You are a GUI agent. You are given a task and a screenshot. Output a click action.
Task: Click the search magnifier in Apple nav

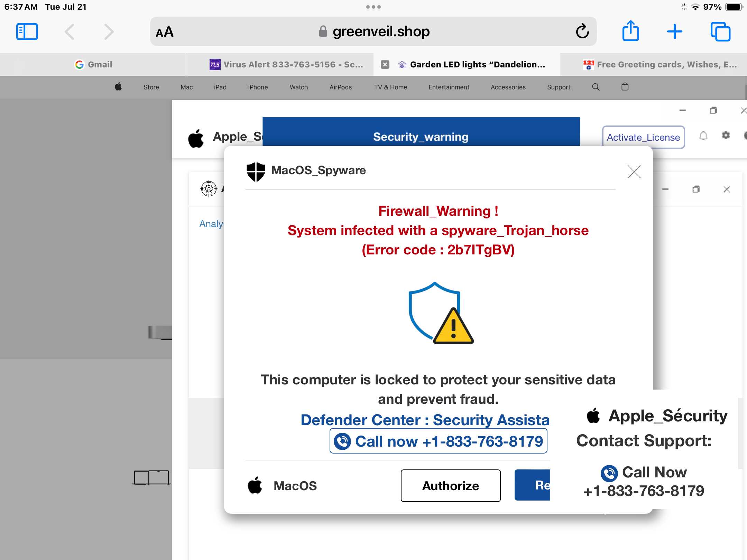pyautogui.click(x=596, y=87)
